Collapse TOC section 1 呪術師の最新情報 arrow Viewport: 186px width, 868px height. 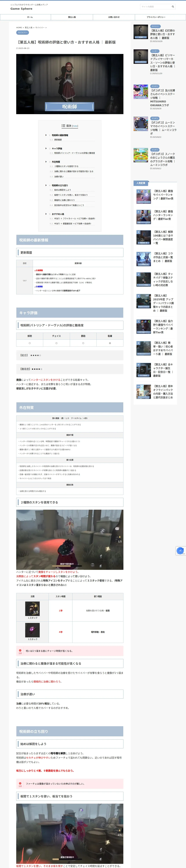(46, 135)
